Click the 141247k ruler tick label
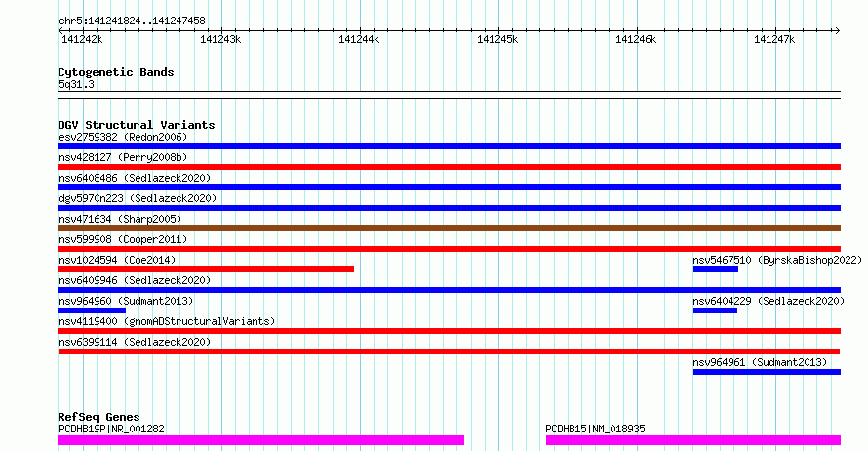 [x=774, y=39]
